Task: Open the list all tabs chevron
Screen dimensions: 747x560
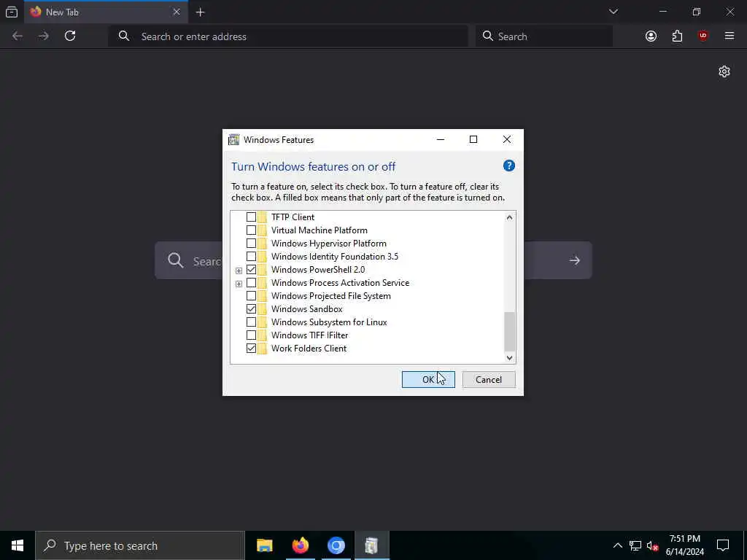Action: [x=613, y=12]
